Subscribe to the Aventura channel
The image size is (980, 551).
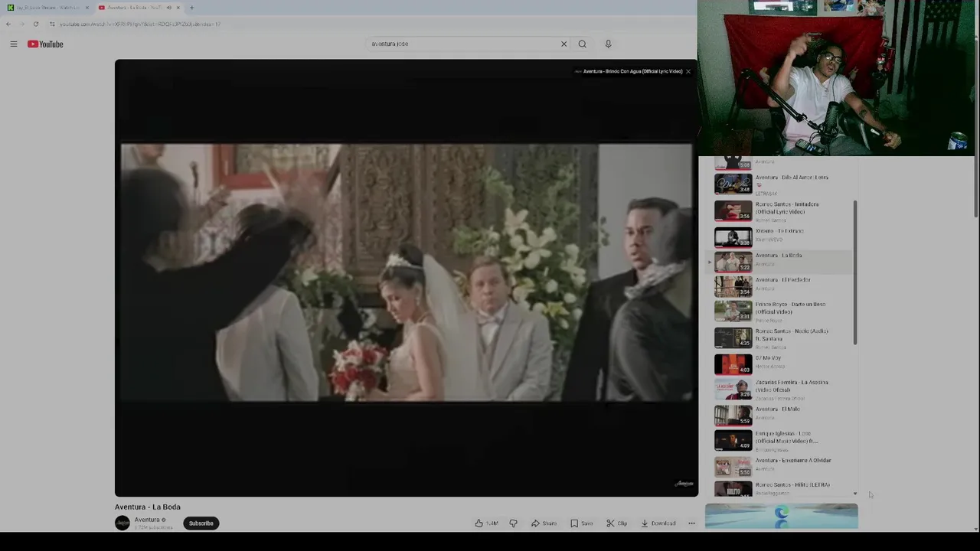pyautogui.click(x=201, y=523)
